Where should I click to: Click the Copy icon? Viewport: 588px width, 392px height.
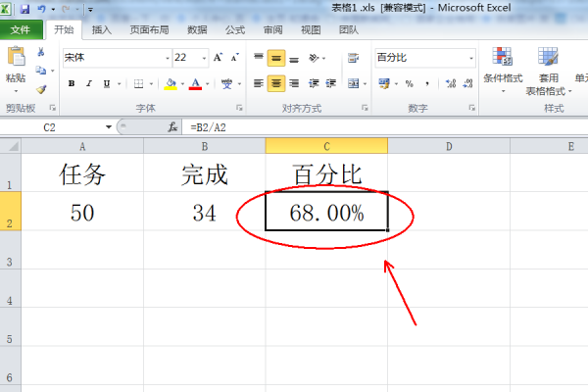(x=40, y=71)
